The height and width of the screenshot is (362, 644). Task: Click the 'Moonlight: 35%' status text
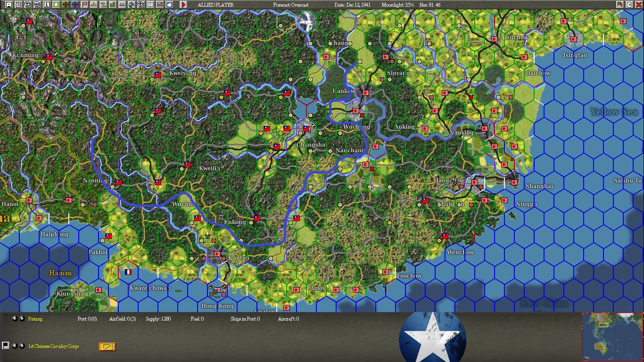(x=398, y=5)
